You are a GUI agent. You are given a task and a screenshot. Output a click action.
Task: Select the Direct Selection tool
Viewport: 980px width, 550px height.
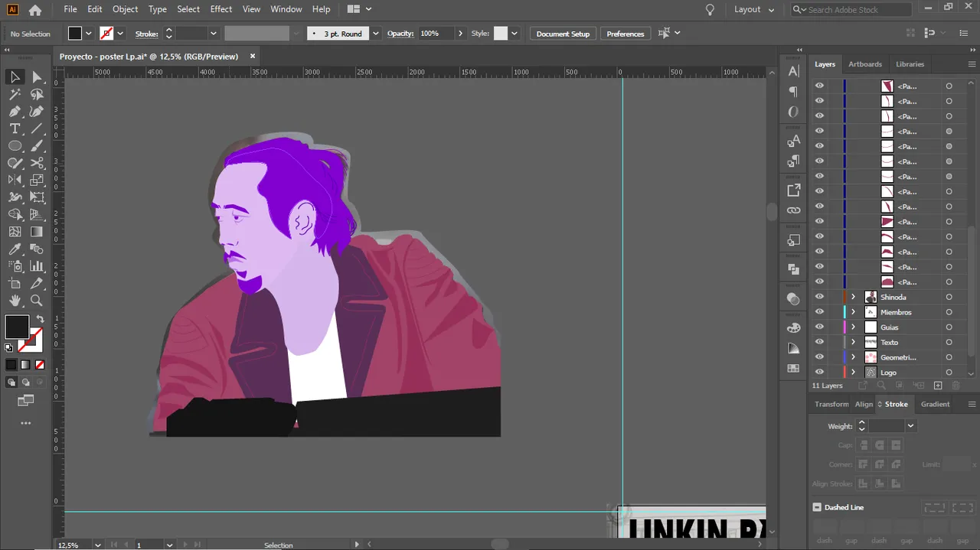pyautogui.click(x=37, y=76)
